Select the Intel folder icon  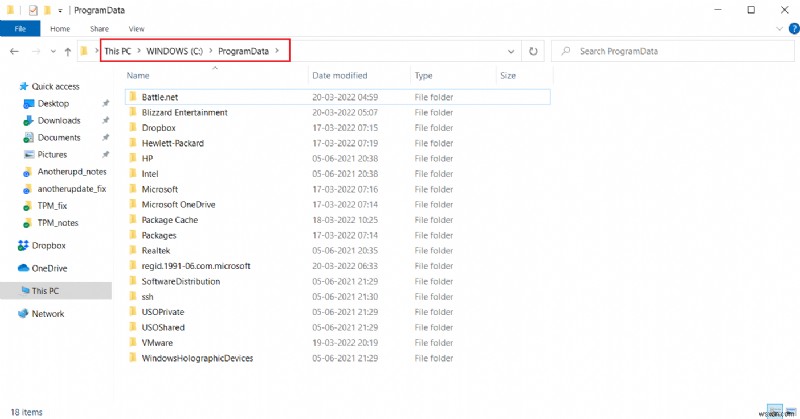[x=133, y=173]
